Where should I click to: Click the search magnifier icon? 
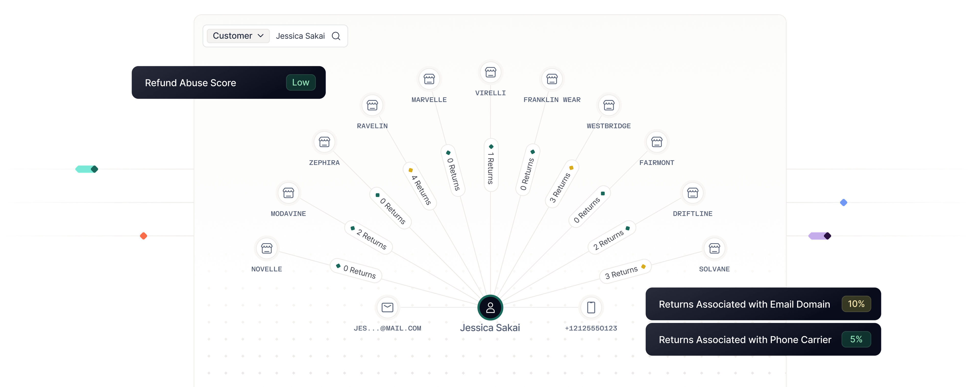click(x=336, y=36)
